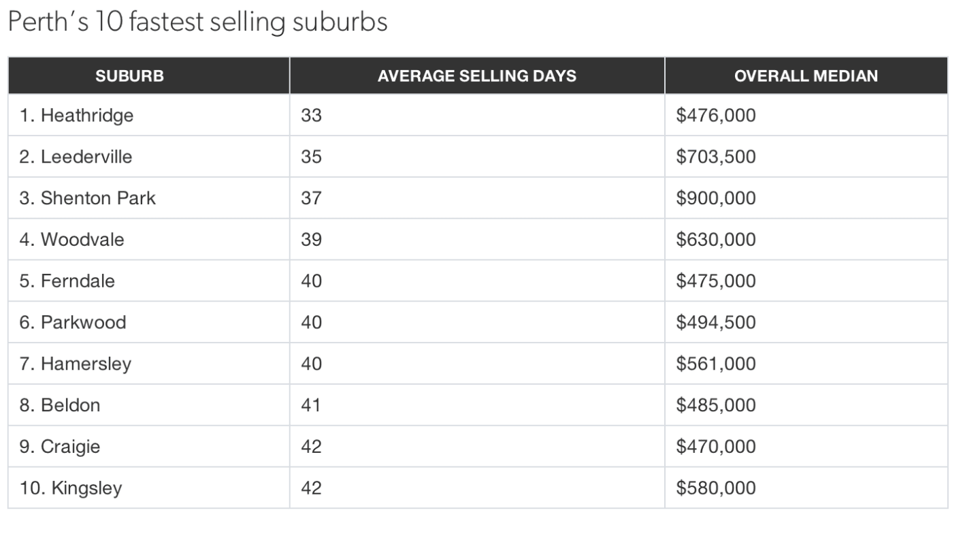Click the Beldon suburb entry
980x553 pixels.
point(59,405)
